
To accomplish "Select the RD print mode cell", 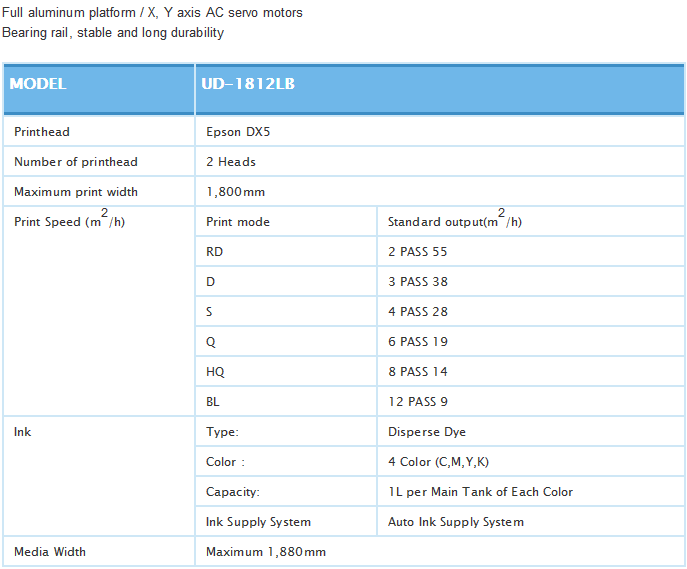I will tap(214, 252).
